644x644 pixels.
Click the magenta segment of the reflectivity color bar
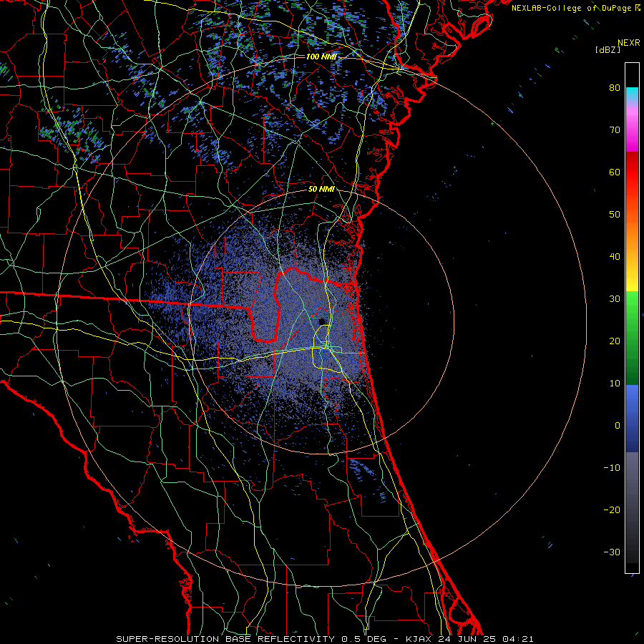pos(632,132)
